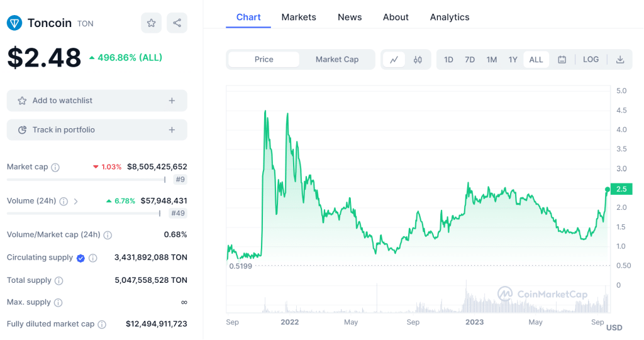Download chart data via download icon
644x340 pixels.
coord(620,60)
